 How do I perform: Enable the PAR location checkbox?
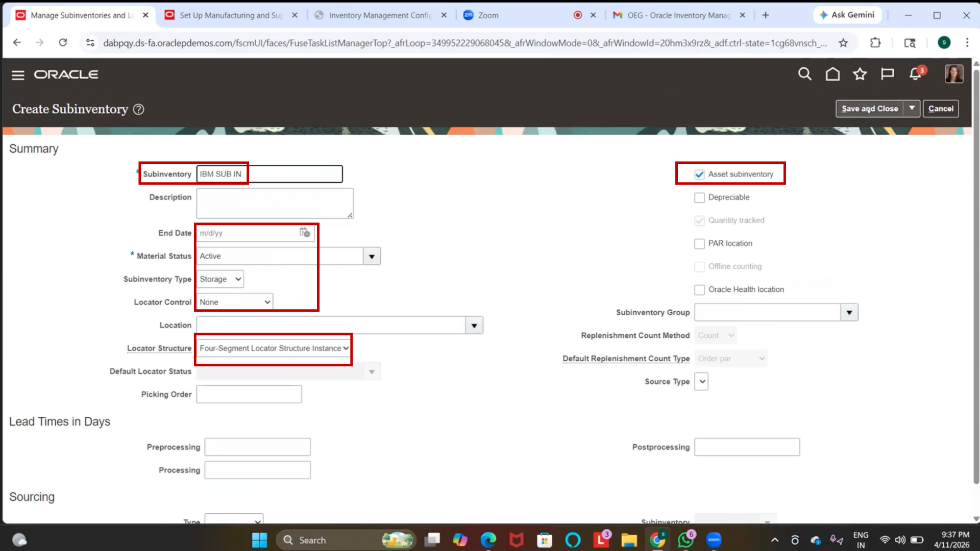pos(699,243)
